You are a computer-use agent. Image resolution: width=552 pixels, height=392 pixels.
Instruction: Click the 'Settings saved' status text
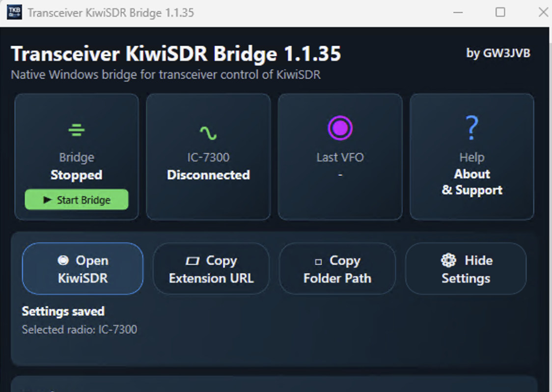(63, 311)
